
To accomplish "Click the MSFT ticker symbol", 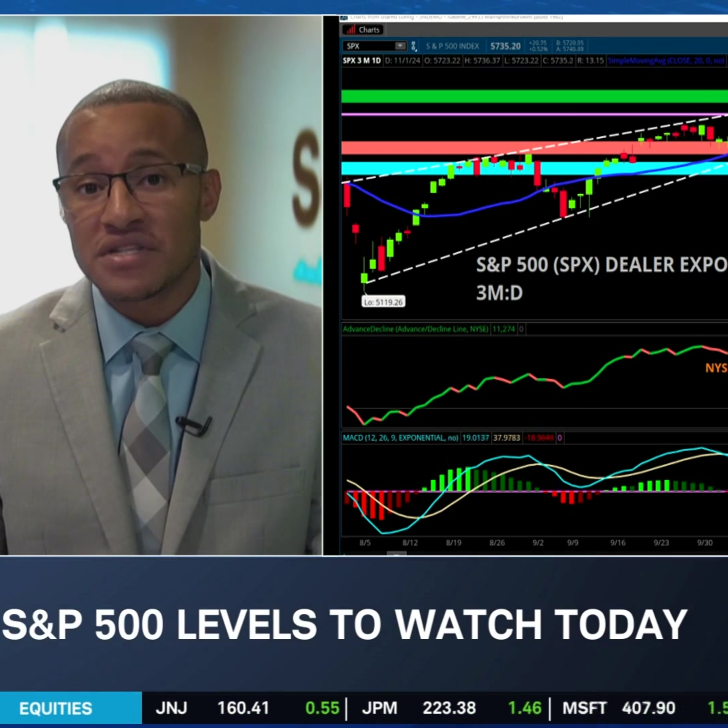I will pyautogui.click(x=584, y=708).
